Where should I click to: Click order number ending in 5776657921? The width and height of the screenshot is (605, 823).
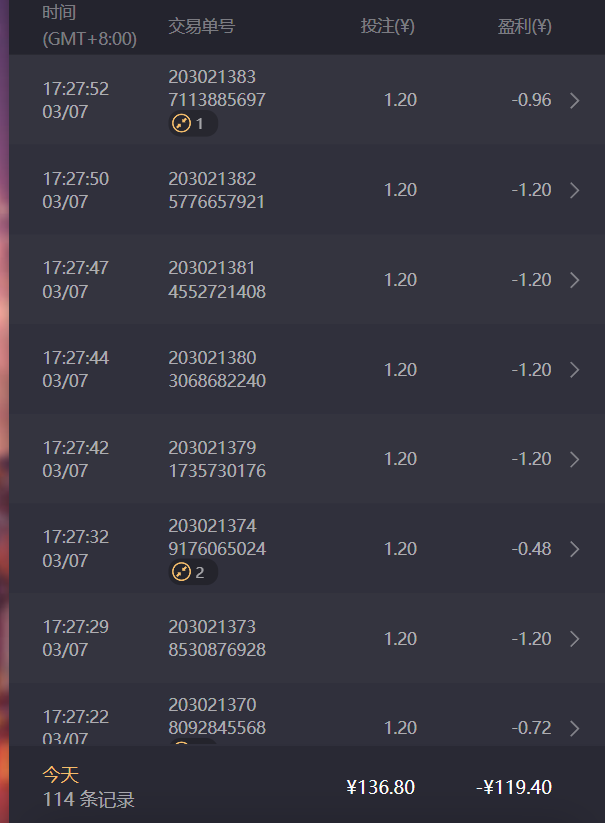(217, 202)
